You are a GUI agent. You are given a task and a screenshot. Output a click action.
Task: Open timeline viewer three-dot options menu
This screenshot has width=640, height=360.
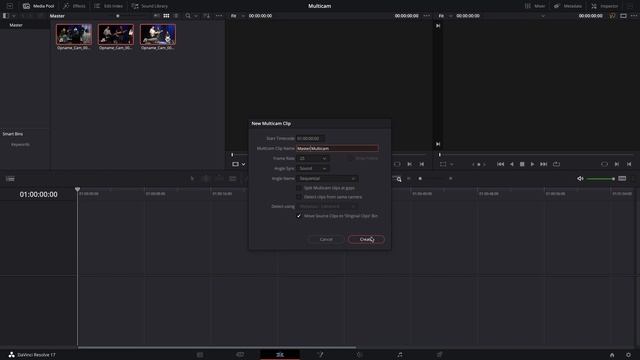(634, 16)
